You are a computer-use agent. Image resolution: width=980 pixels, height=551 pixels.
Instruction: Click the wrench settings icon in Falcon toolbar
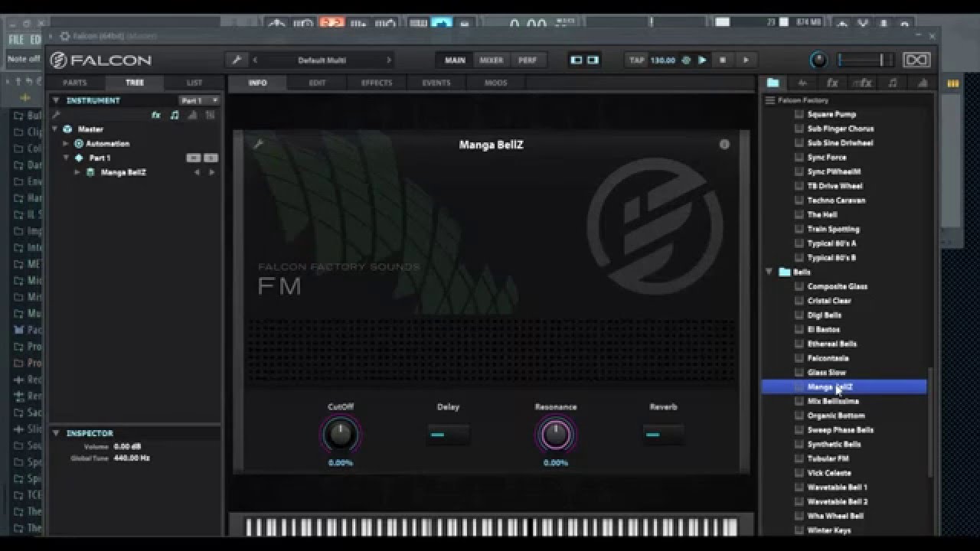click(237, 60)
